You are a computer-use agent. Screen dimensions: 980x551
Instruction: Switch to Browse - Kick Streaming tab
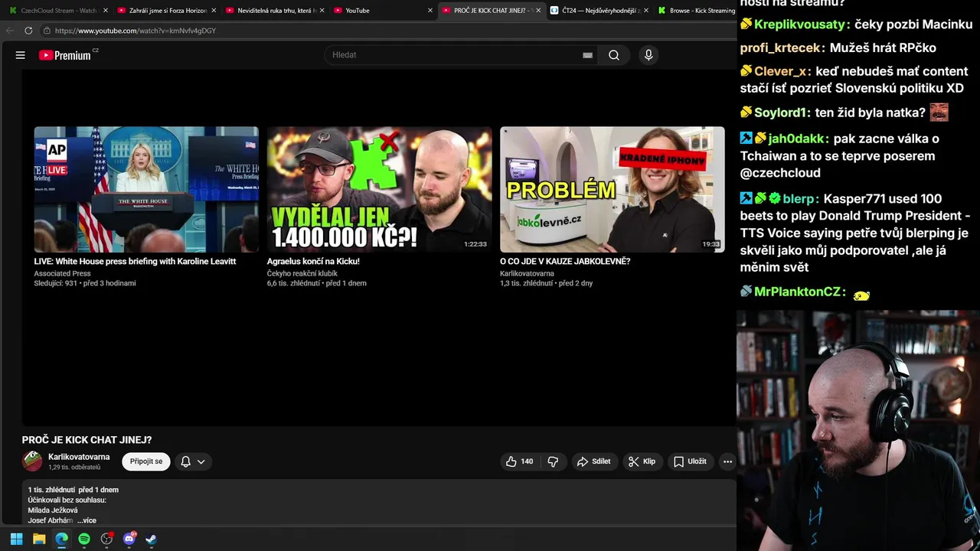695,11
